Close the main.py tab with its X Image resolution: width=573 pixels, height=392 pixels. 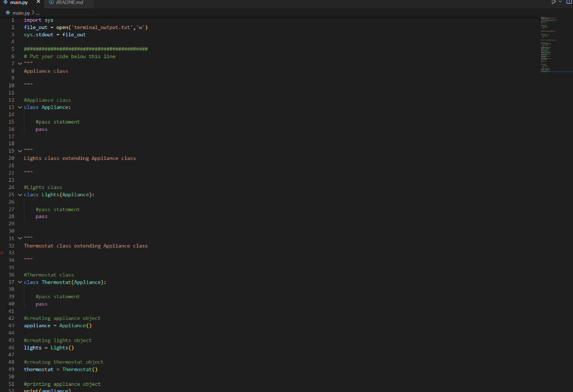37,2
